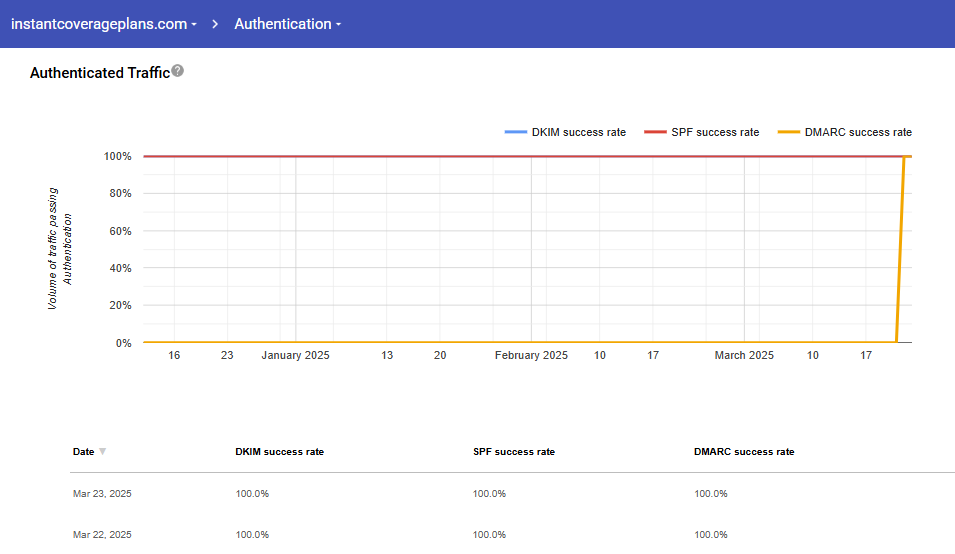Toggle SPF success rate legend series
Screen dimensions: 955x554
[714, 132]
